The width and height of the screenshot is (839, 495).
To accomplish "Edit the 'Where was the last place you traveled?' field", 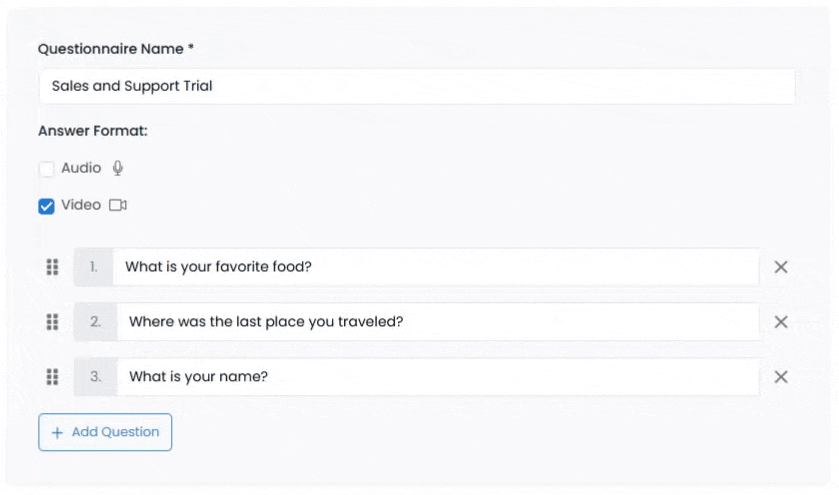I will pos(438,322).
